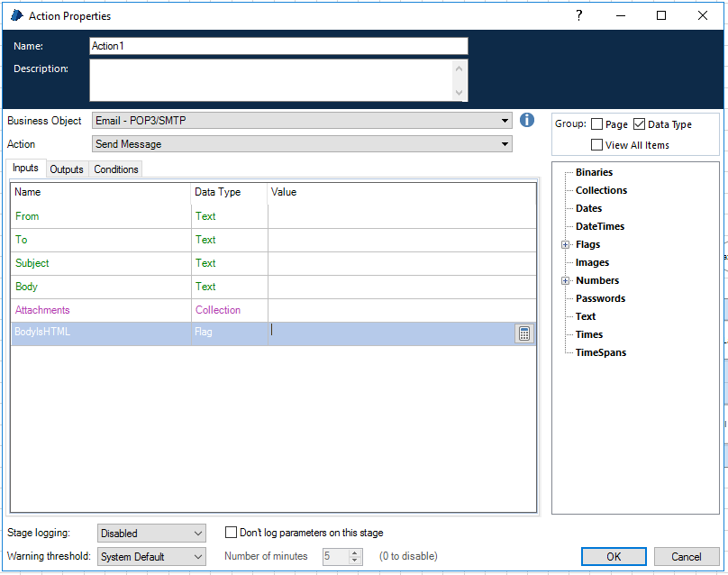Select the Times tree item
The height and width of the screenshot is (575, 728).
coord(589,335)
